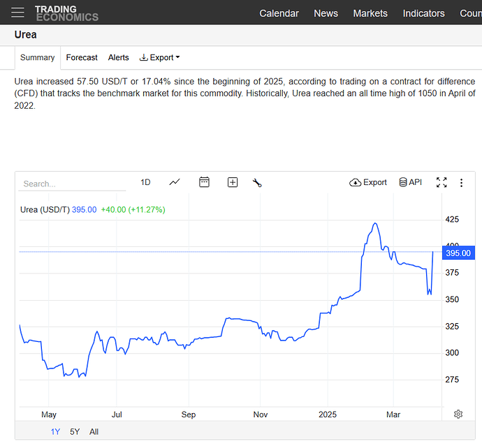Open the Indicators nav item
The image size is (482, 448).
(423, 13)
